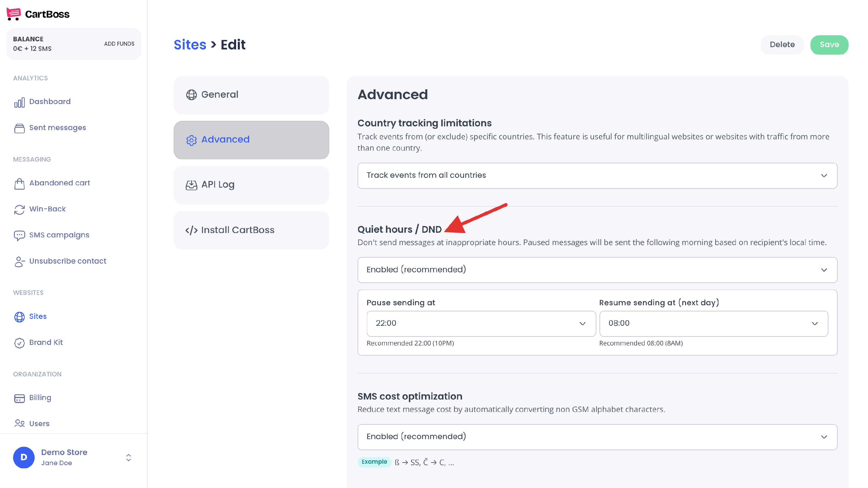Click the Win-Back refresh arrows icon

click(20, 210)
